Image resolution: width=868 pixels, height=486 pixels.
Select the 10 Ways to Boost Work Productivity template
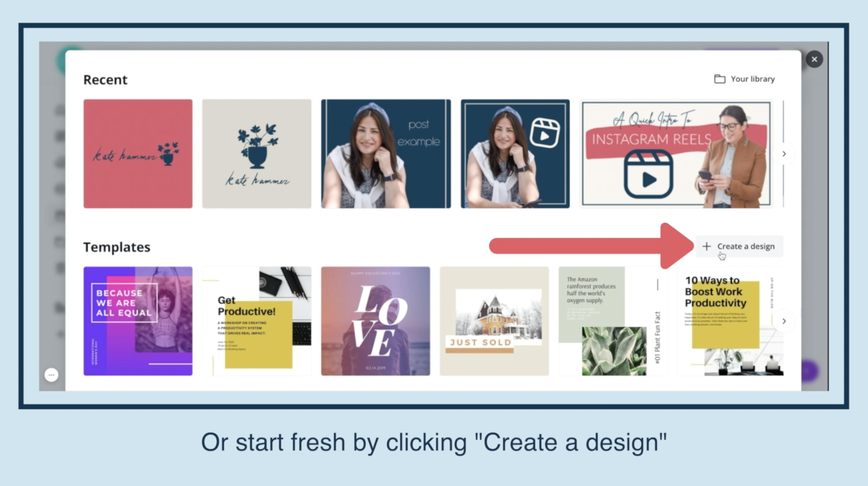pos(730,321)
